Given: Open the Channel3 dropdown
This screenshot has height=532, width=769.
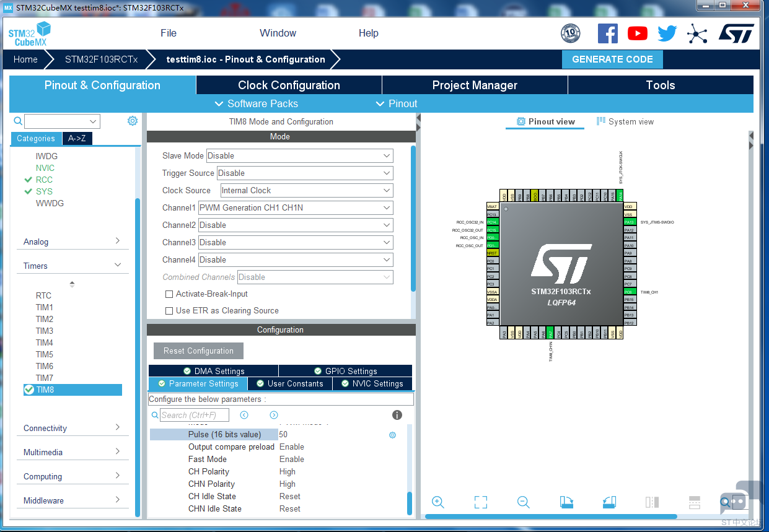Looking at the screenshot, I should [x=296, y=242].
